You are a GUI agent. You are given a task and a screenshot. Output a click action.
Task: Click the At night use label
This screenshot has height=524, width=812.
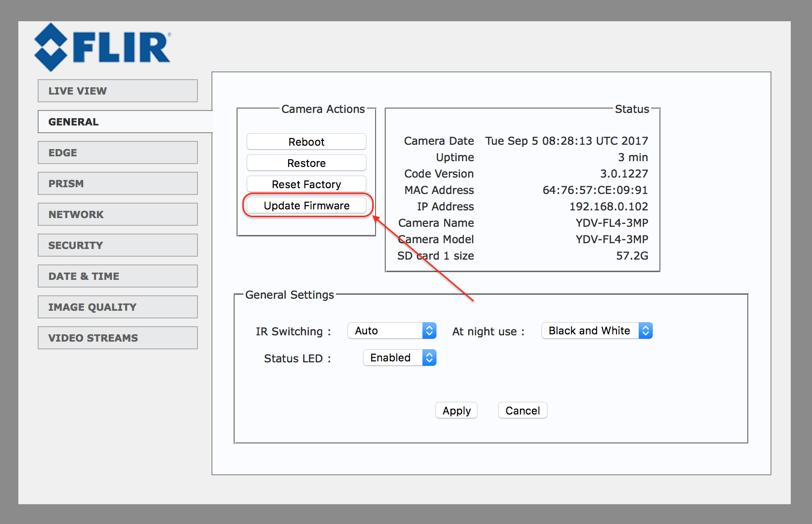tap(488, 331)
